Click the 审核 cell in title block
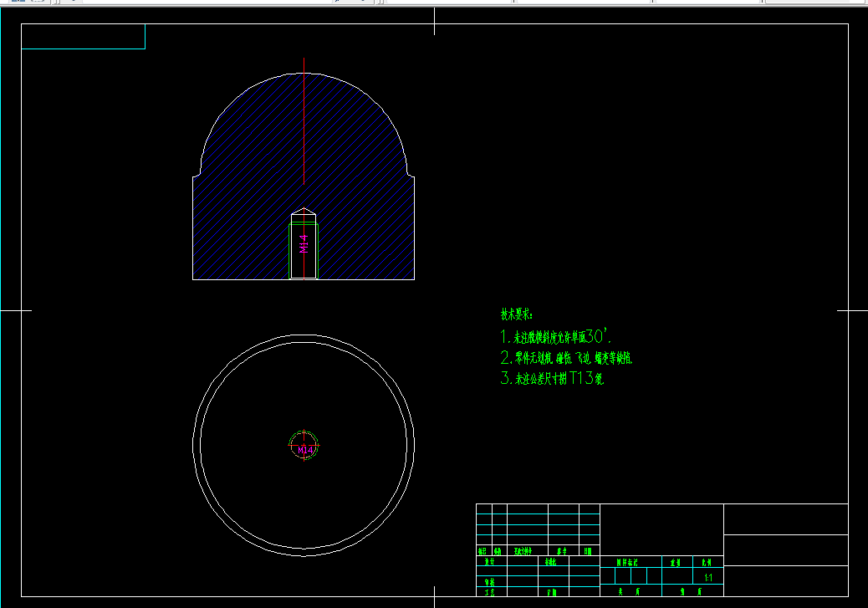 [490, 583]
